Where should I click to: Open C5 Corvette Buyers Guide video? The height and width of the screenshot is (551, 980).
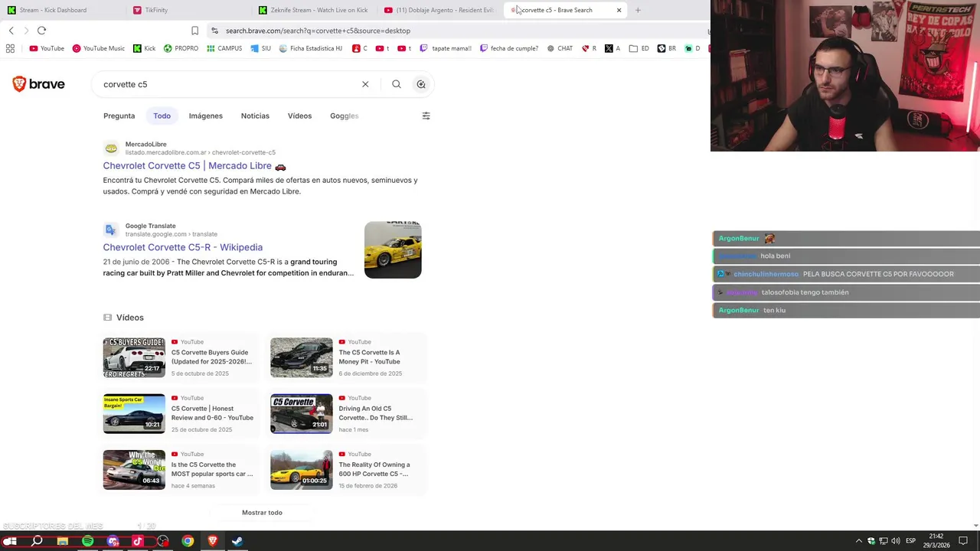click(x=211, y=357)
